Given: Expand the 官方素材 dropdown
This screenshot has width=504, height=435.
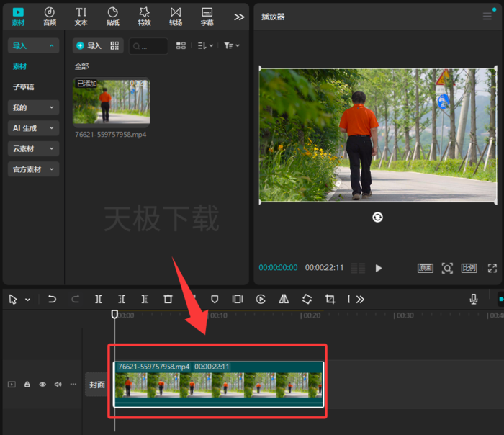Looking at the screenshot, I should [x=33, y=169].
